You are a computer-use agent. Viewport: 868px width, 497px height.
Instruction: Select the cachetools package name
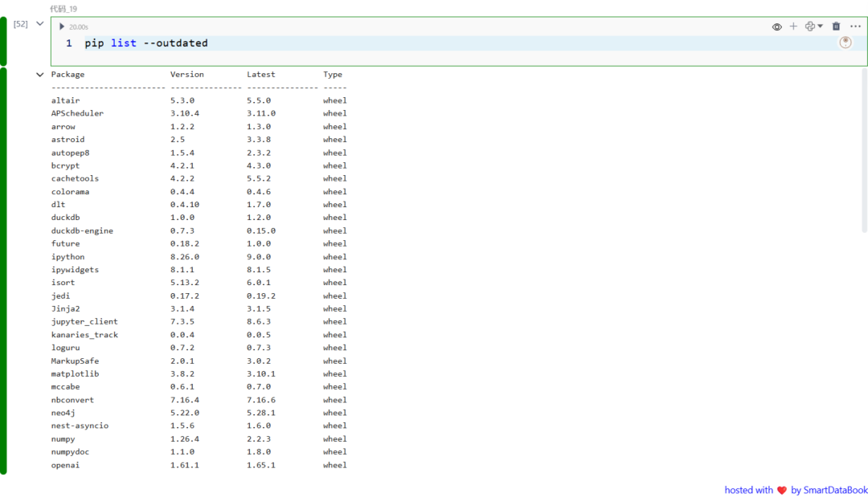click(75, 178)
